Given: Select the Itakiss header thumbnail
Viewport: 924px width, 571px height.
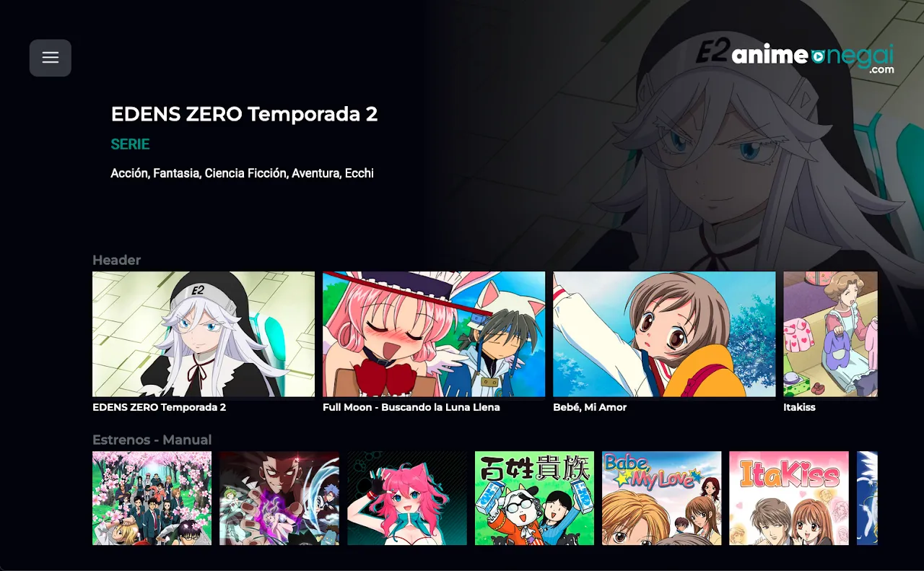Looking at the screenshot, I should [830, 334].
